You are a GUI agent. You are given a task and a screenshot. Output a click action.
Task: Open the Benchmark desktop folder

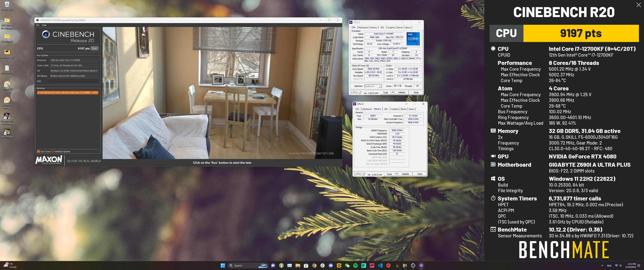(7, 38)
